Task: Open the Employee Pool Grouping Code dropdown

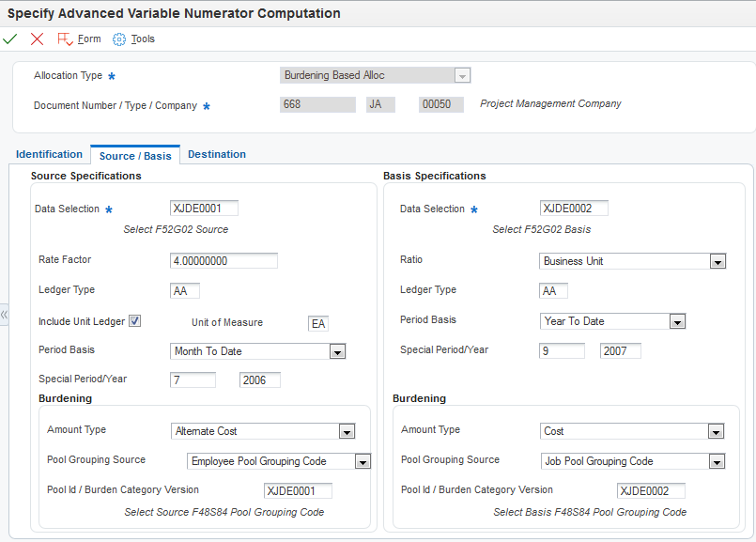Action: [363, 461]
